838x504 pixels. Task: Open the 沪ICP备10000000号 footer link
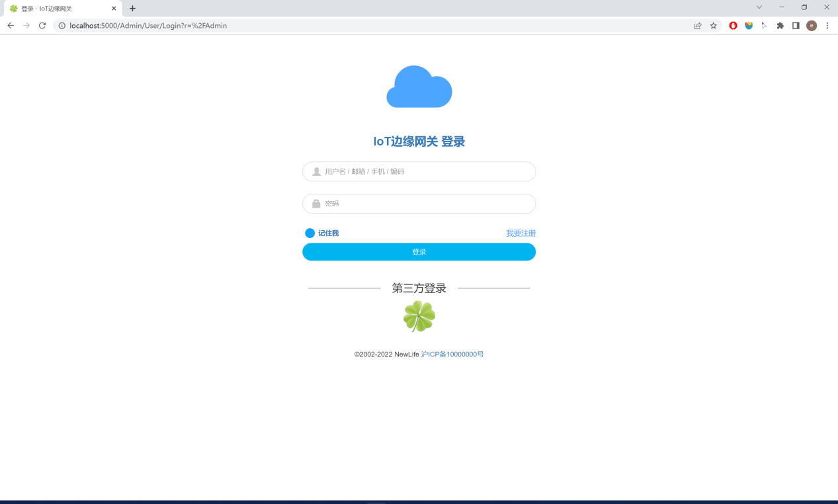[x=452, y=355]
